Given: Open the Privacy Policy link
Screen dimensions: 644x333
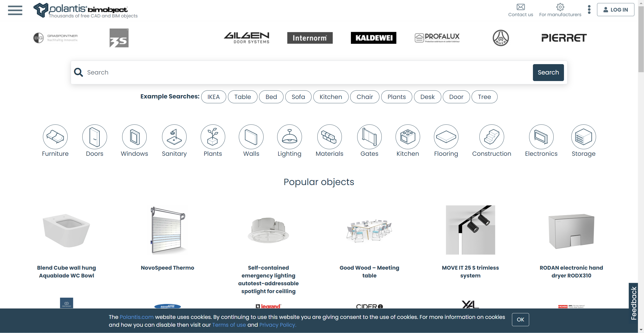Looking at the screenshot, I should pos(278,325).
